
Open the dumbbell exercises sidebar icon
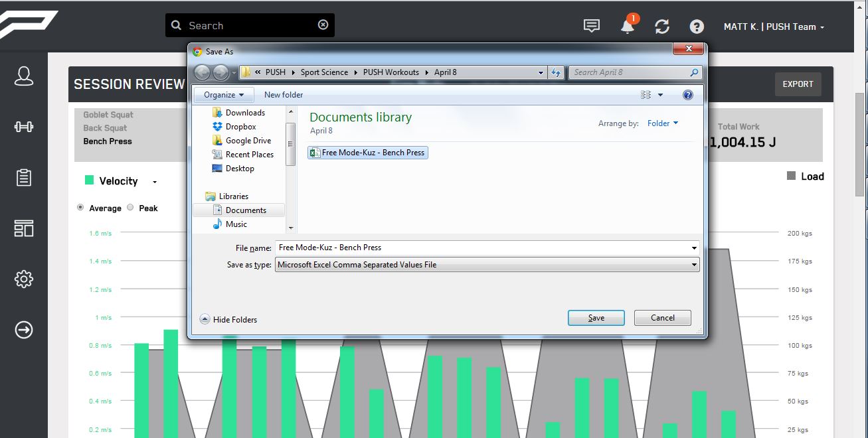click(24, 126)
